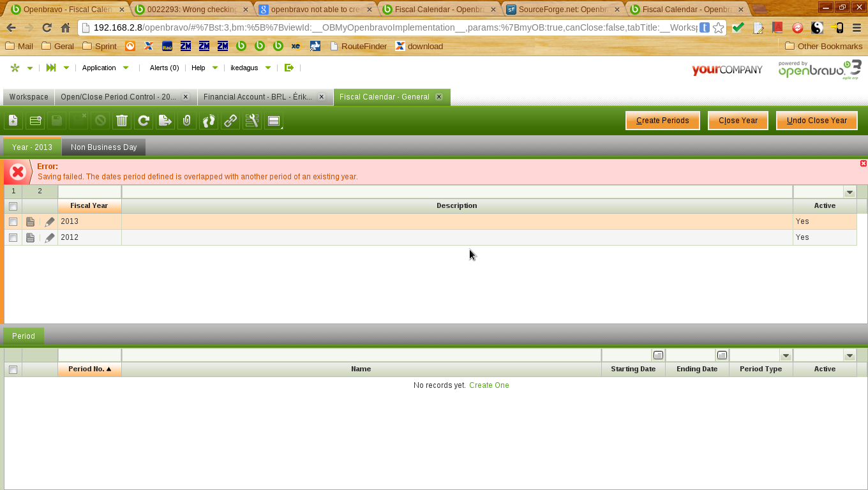Viewport: 868px width, 490px height.
Task: Click the Openbravo quick create star icon
Action: [15, 68]
